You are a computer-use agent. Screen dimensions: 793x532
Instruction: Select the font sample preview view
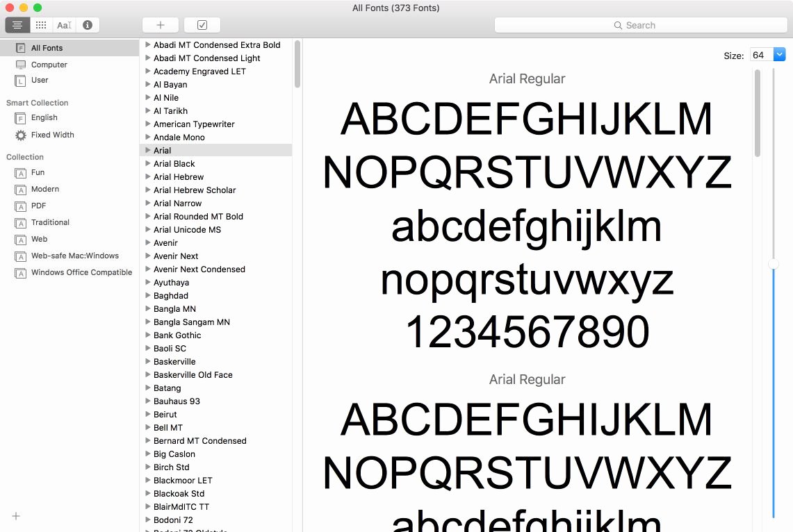pyautogui.click(x=63, y=25)
